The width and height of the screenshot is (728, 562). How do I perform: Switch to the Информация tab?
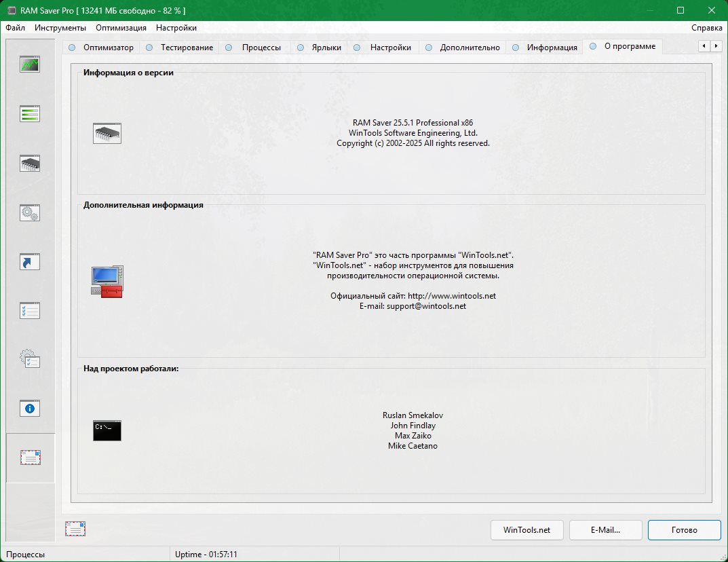click(545, 48)
